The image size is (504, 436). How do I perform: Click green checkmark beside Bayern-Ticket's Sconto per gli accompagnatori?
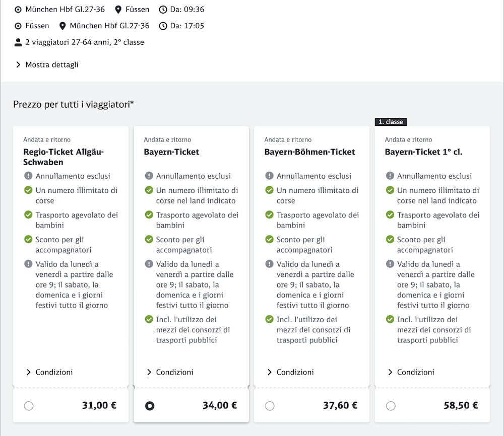click(x=149, y=240)
